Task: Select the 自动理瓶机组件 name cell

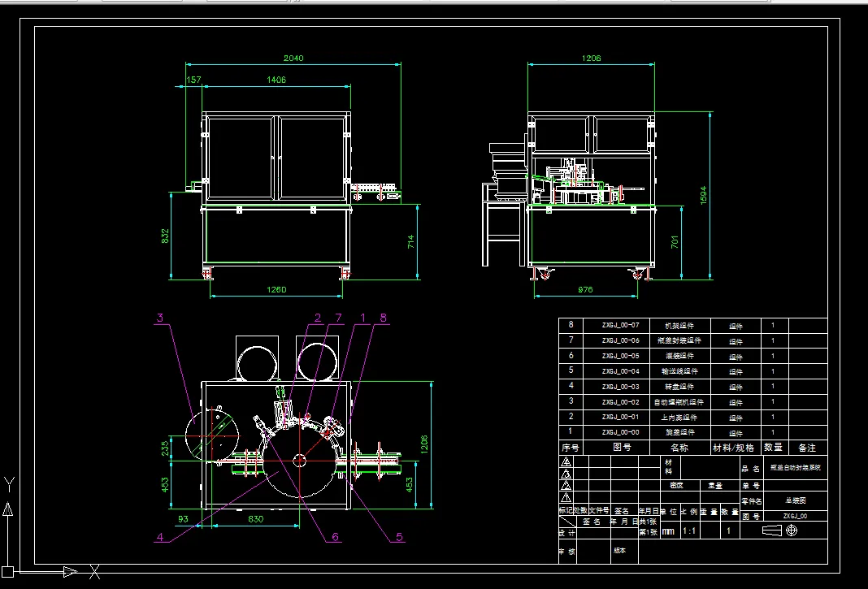Action: coord(679,402)
